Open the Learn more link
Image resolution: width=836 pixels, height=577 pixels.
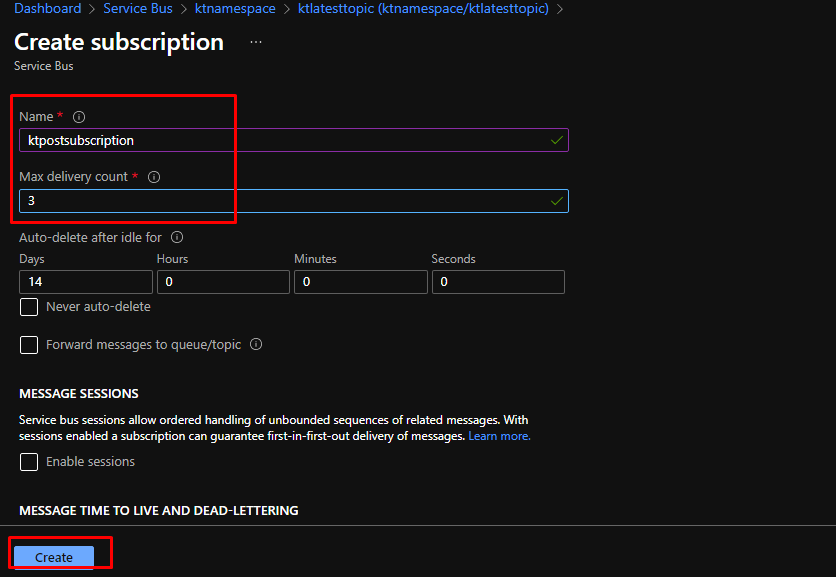pyautogui.click(x=499, y=437)
